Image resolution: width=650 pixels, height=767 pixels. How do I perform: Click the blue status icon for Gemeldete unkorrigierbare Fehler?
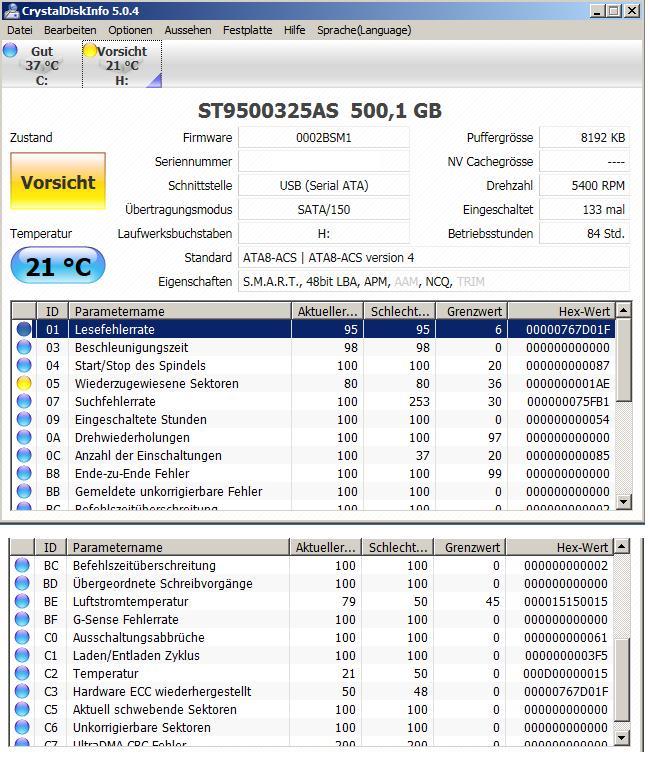[24, 492]
